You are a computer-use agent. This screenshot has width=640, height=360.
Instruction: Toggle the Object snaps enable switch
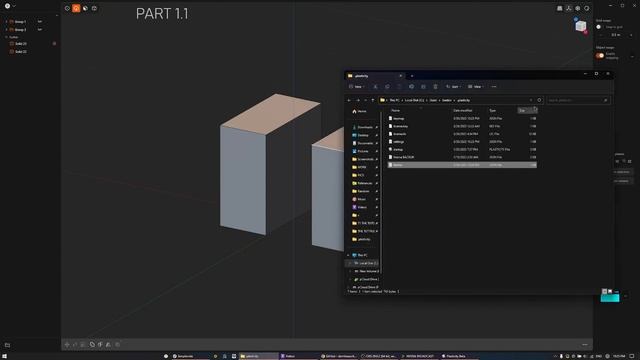coord(600,56)
